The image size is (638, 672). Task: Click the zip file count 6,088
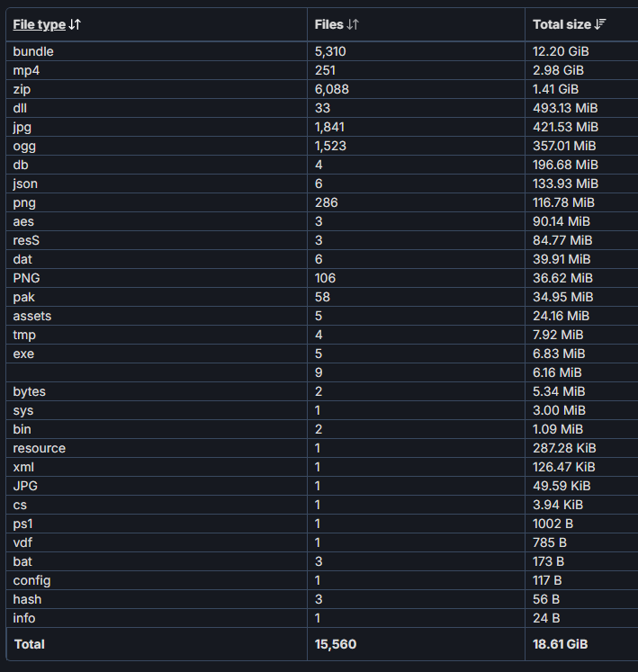click(x=331, y=89)
